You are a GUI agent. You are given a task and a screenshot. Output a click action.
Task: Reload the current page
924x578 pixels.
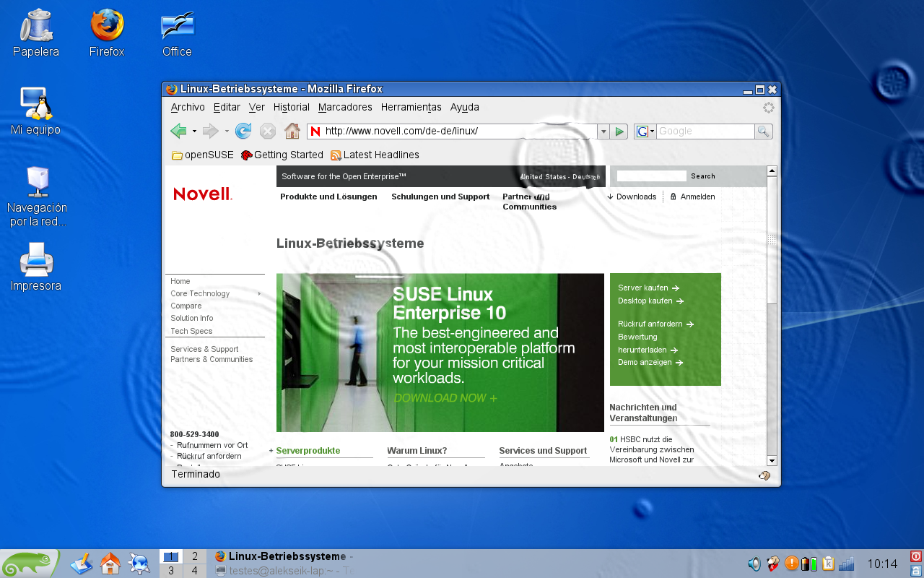click(243, 131)
